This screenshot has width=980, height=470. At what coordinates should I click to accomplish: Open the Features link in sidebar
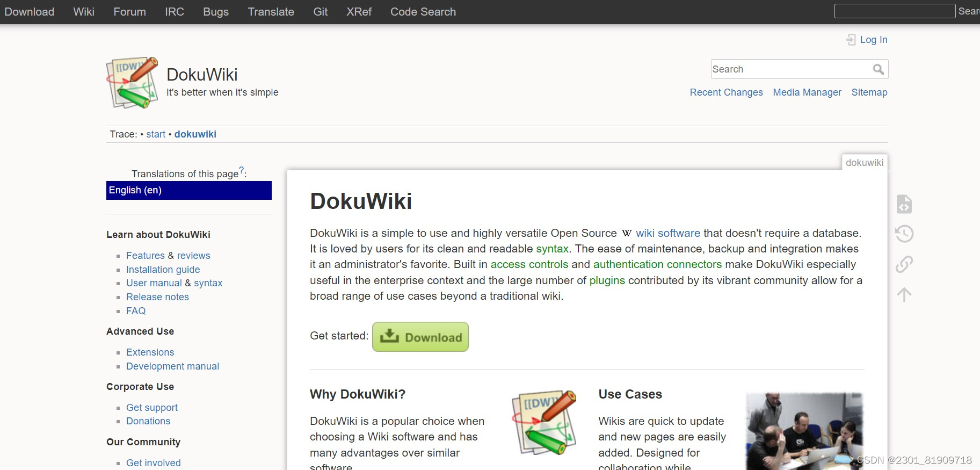[x=146, y=256]
